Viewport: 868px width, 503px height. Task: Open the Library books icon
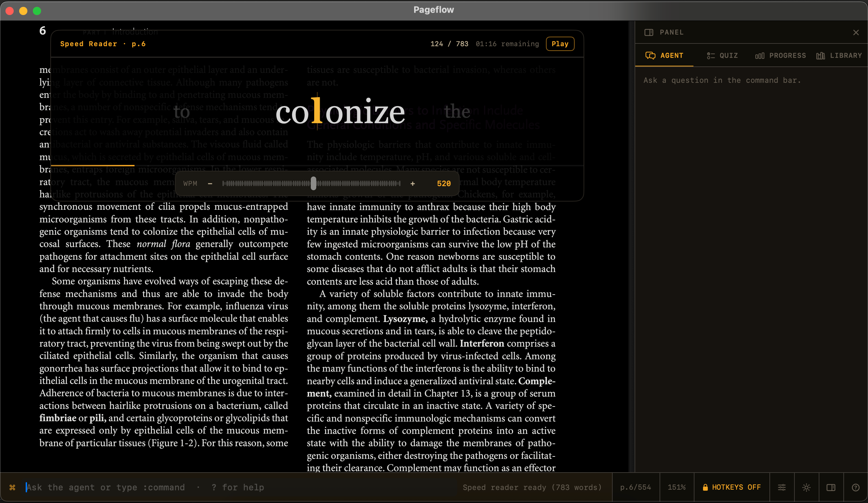(x=821, y=55)
